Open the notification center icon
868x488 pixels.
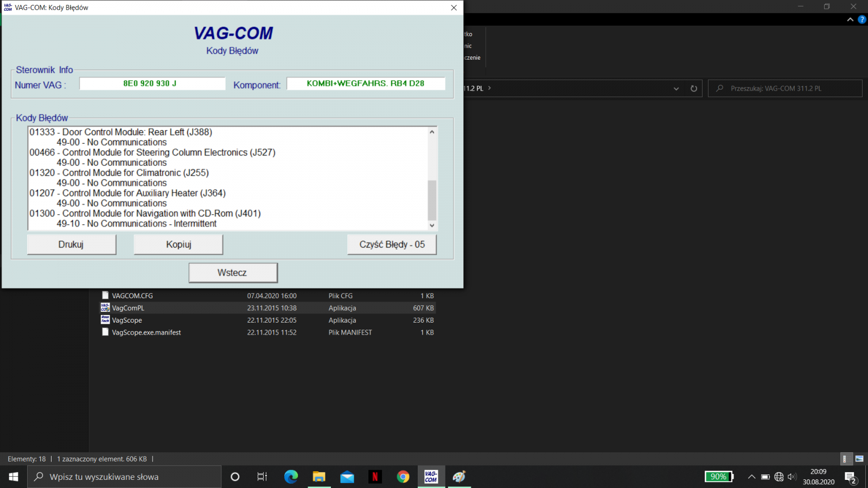coord(851,477)
